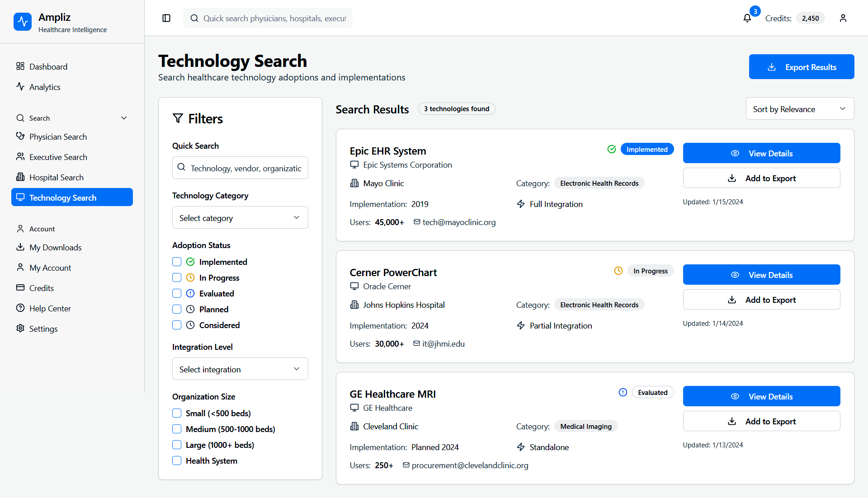Click blue alert icon on GE Healthcare MRI
Screen dimensions: 868x498
pos(623,392)
